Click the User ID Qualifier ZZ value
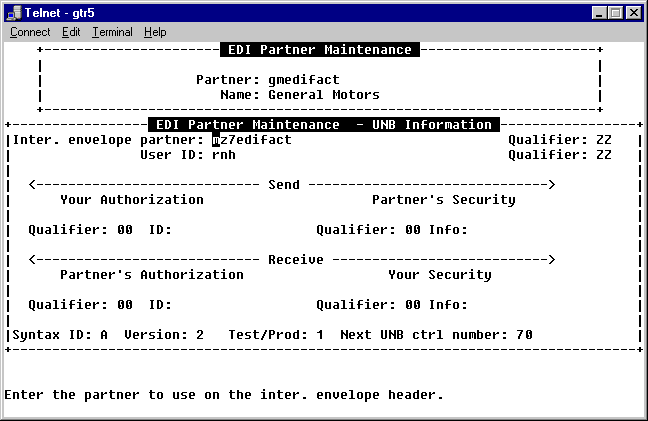Viewport: 648px width, 421px height. pyautogui.click(x=603, y=155)
